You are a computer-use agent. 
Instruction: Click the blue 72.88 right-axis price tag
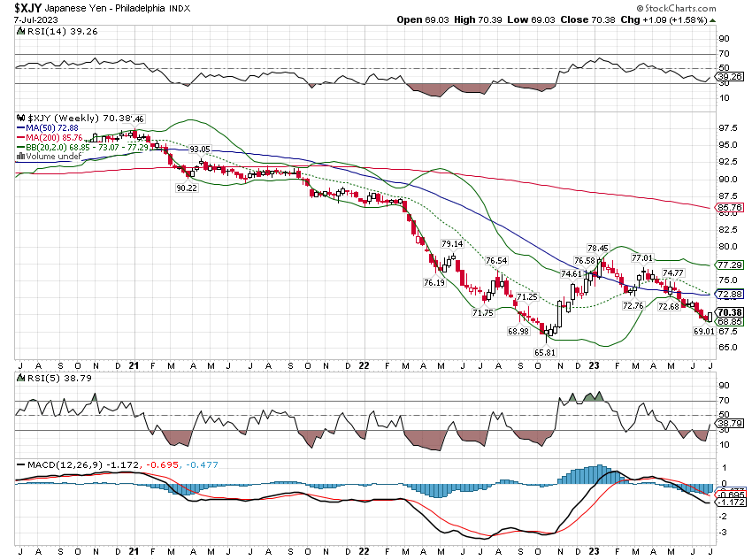point(730,295)
